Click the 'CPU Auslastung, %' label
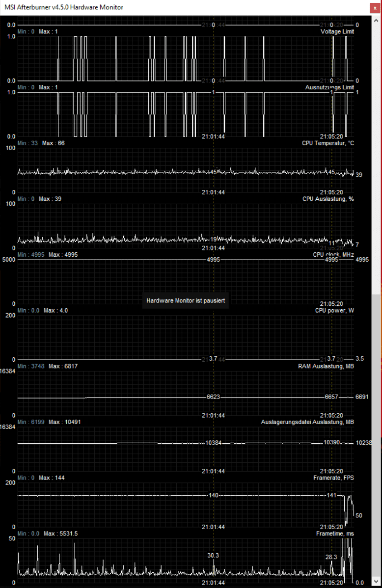Viewport: 382px width, 588px height. pos(328,199)
